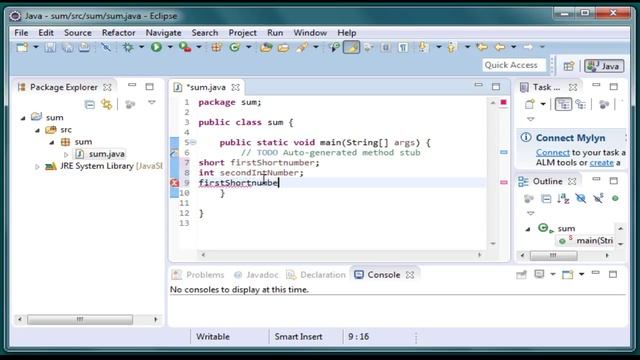Open the Debug dropdown arrow
The height and width of the screenshot is (360, 640).
(141, 47)
